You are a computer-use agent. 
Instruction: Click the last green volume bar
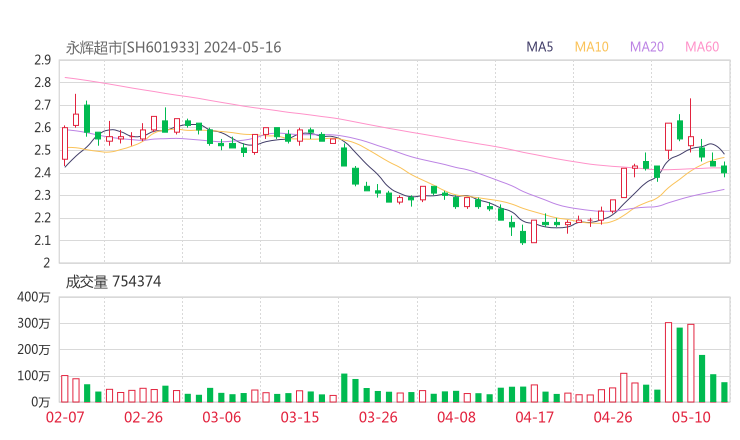[x=724, y=392]
